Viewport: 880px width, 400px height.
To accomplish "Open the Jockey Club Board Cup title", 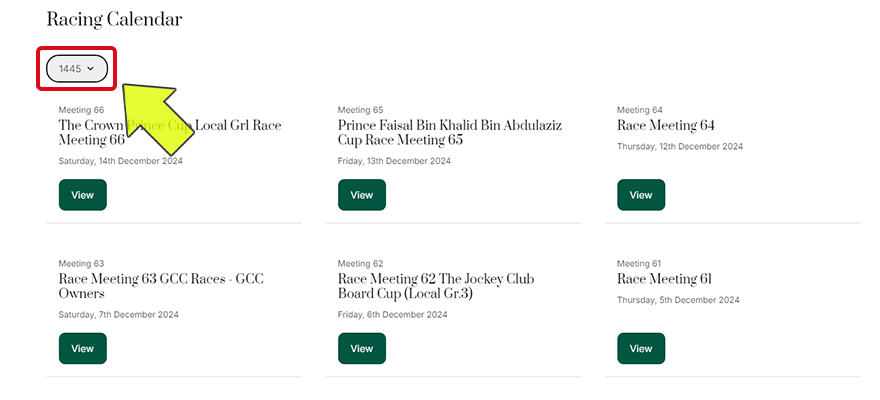I will (x=435, y=286).
